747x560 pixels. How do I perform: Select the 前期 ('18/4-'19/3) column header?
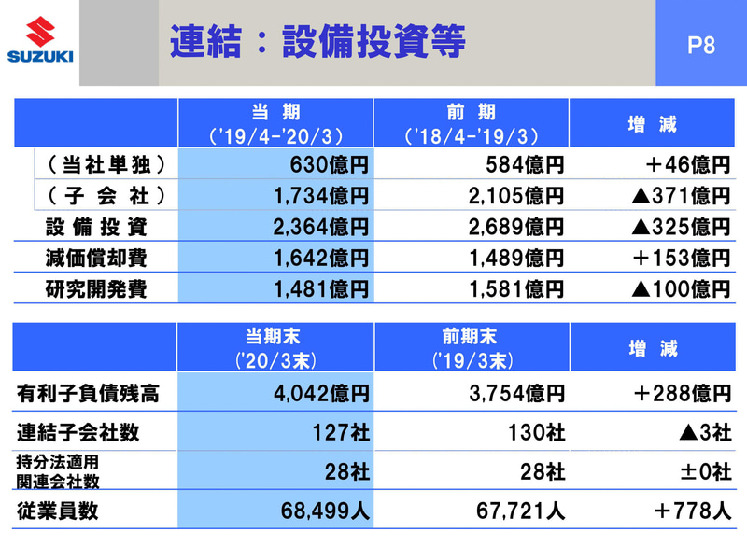(469, 119)
